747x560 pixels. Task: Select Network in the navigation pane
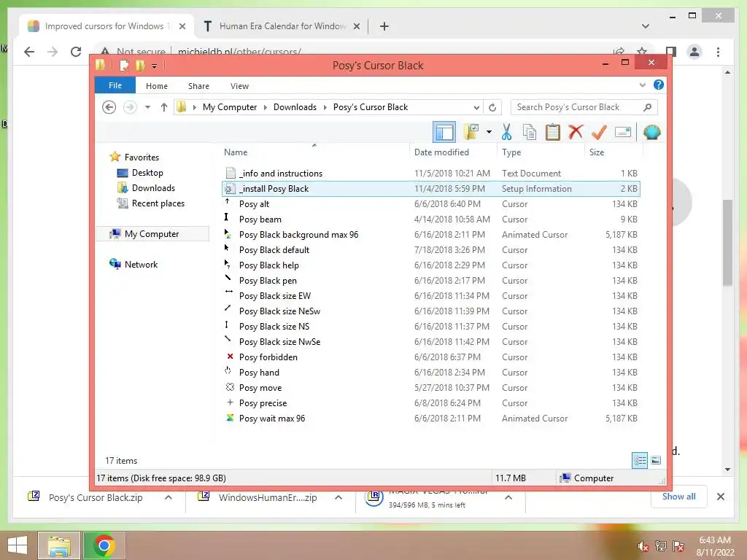click(x=141, y=264)
